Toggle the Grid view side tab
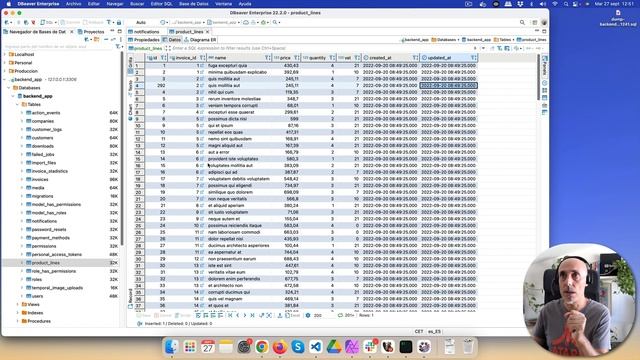The width and height of the screenshot is (640, 360). pyautogui.click(x=131, y=64)
